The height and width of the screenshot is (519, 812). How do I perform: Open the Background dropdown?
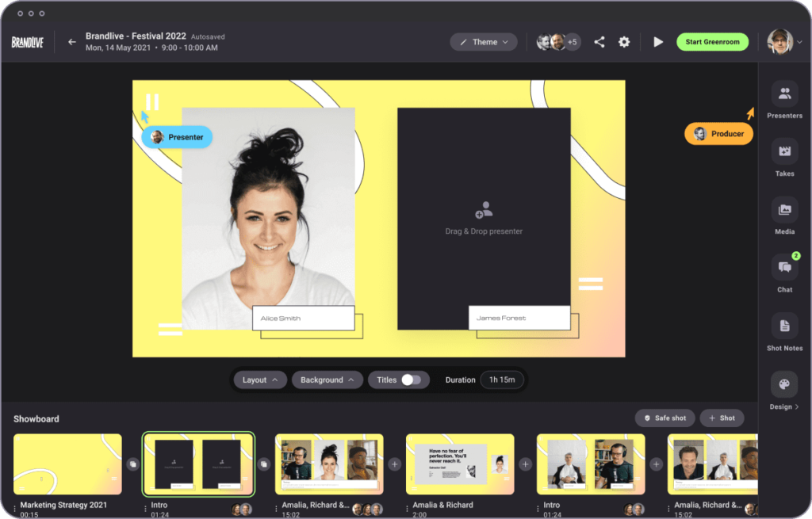click(327, 380)
